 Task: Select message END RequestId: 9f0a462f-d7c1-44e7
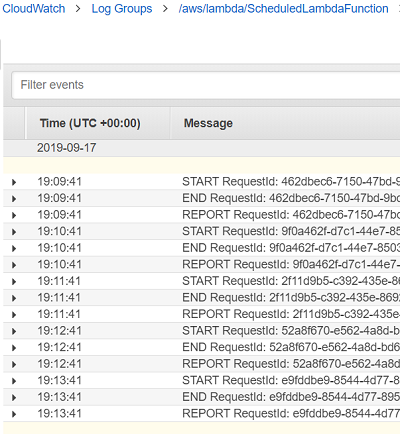tap(291, 248)
